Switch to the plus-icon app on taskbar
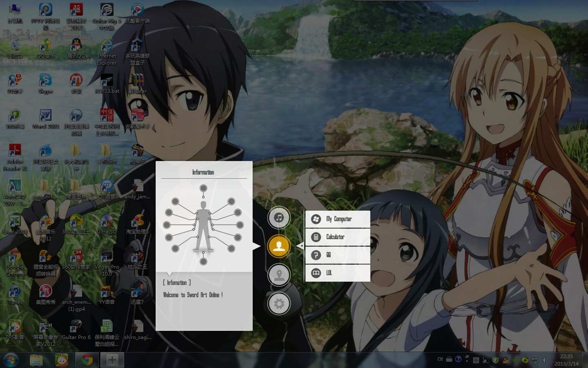588x368 pixels. tap(112, 360)
